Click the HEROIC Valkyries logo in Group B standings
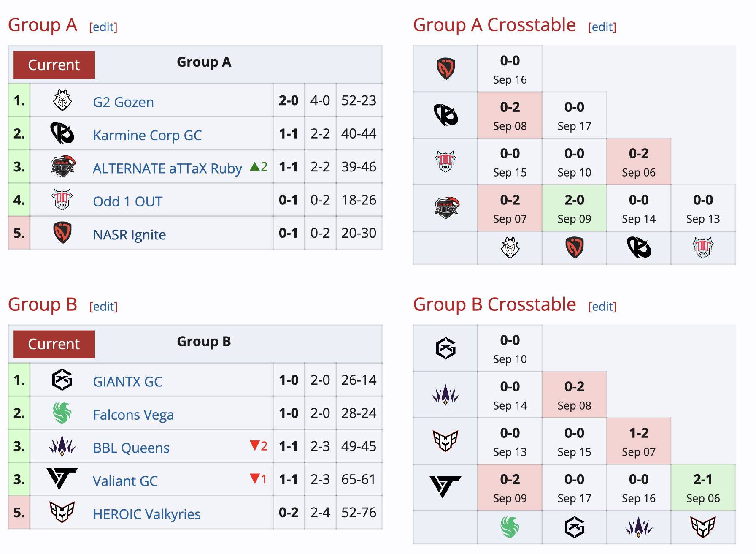The width and height of the screenshot is (756, 554). (62, 512)
